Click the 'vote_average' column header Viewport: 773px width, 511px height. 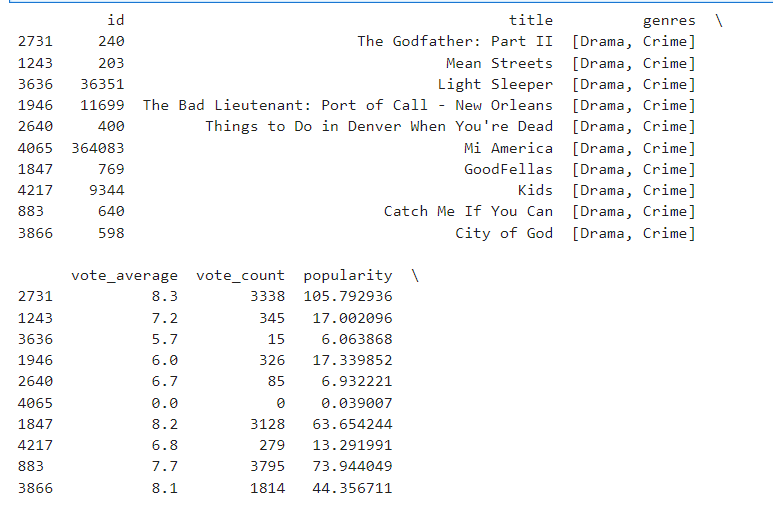point(124,275)
